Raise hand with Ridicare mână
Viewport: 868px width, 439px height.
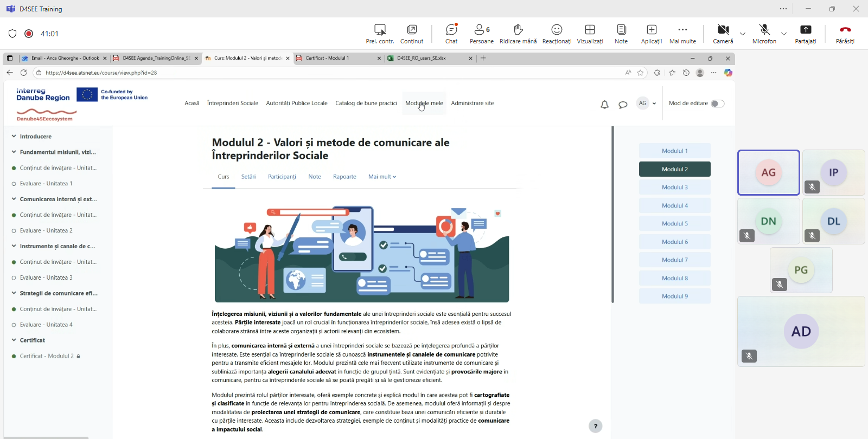pos(518,34)
